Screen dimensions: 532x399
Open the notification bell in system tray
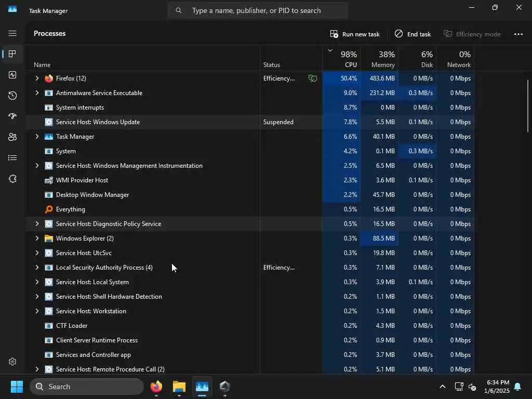(x=518, y=387)
